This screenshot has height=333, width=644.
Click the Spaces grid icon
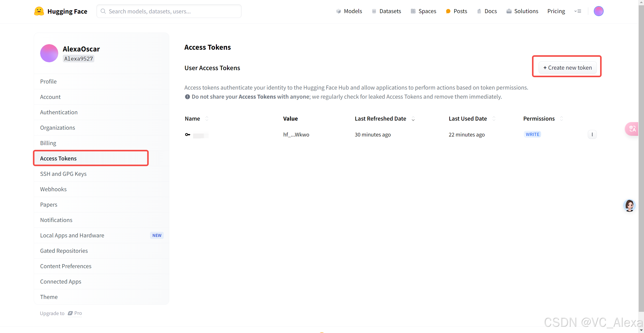click(x=413, y=11)
